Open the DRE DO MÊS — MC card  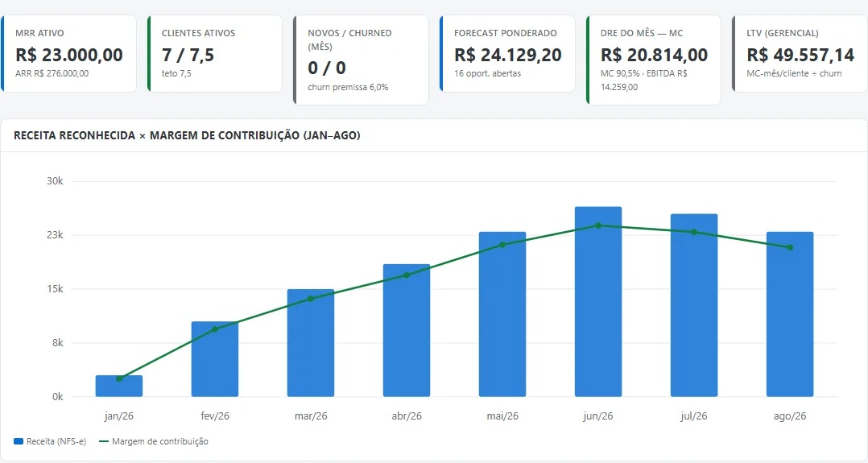pyautogui.click(x=653, y=60)
